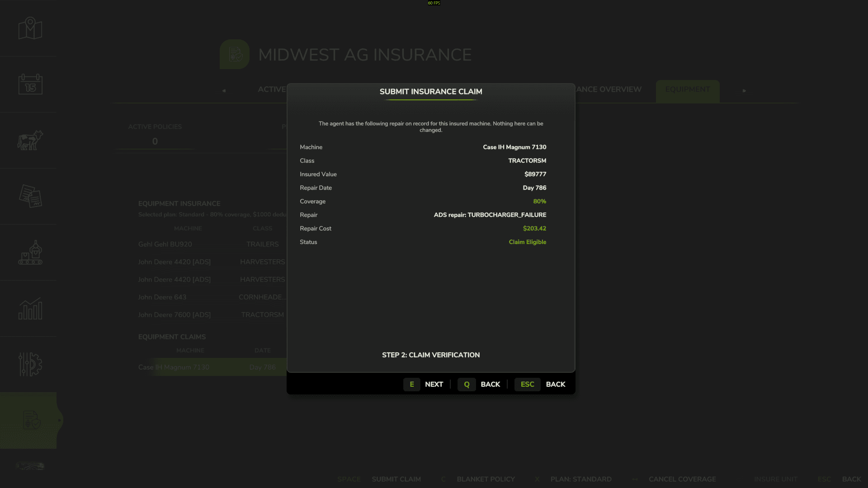Open the gear settings sliders icon
Viewport: 868px width, 488px height.
coord(30,364)
